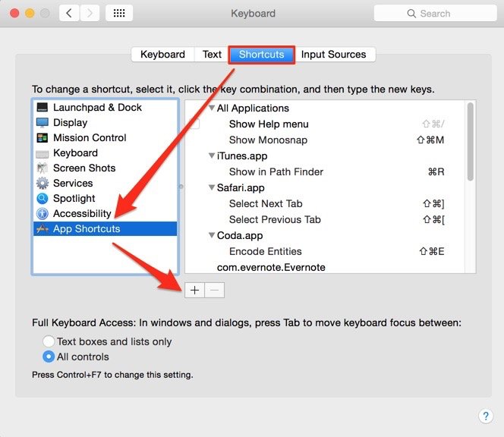Screen dimensions: 504x437
Task: Click the App Shortcuts icon
Action: coord(42,229)
